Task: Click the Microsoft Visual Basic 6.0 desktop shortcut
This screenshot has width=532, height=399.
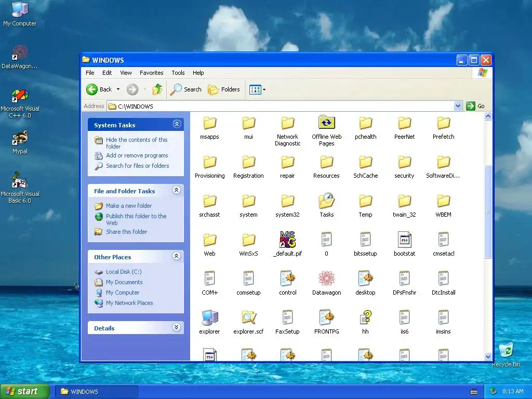Action: click(x=20, y=188)
